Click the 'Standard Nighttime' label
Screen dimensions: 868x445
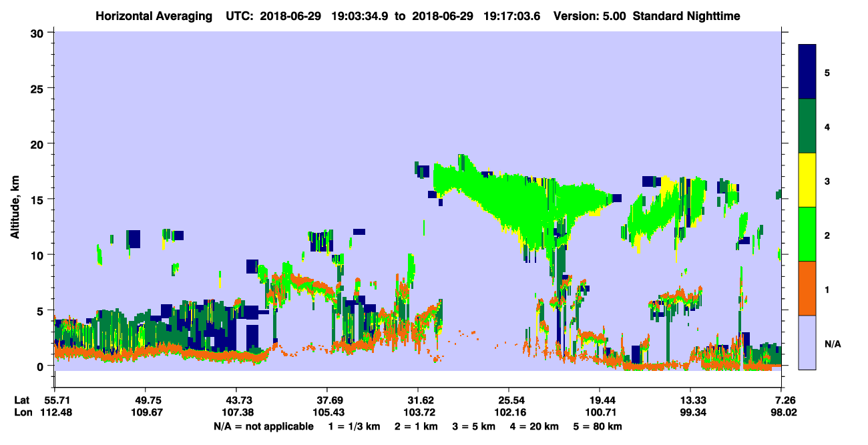click(x=686, y=16)
